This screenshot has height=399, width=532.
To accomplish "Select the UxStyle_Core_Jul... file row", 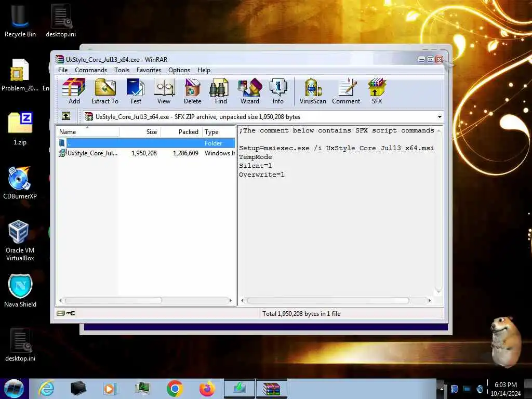I will 146,153.
